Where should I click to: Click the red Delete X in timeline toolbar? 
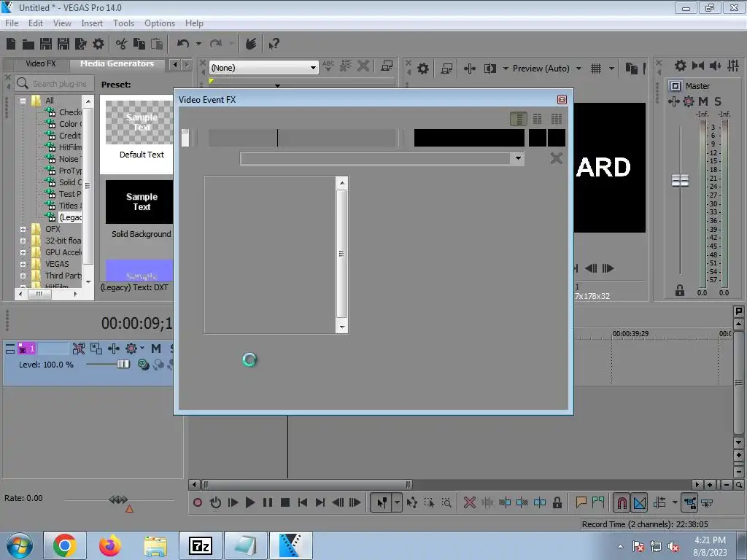(x=469, y=502)
